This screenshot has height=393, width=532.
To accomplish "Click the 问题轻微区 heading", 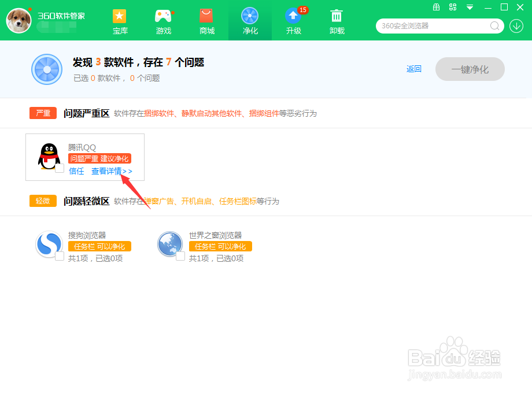I will (x=87, y=201).
